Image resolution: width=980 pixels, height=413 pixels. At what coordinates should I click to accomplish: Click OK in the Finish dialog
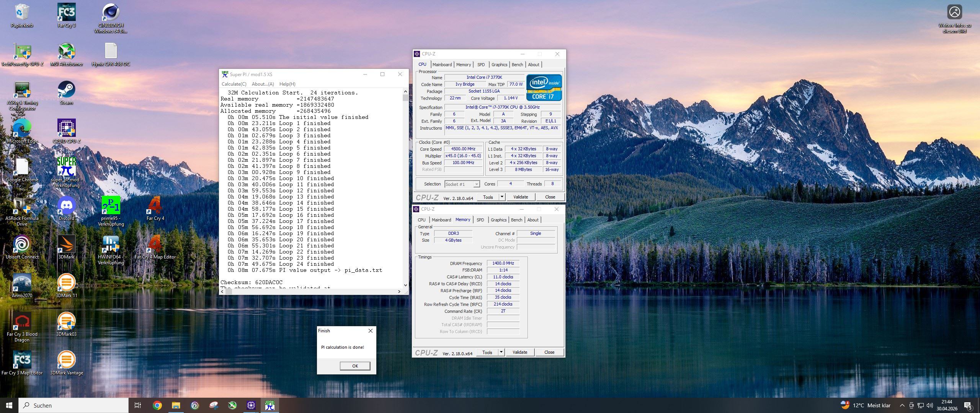[x=355, y=366]
